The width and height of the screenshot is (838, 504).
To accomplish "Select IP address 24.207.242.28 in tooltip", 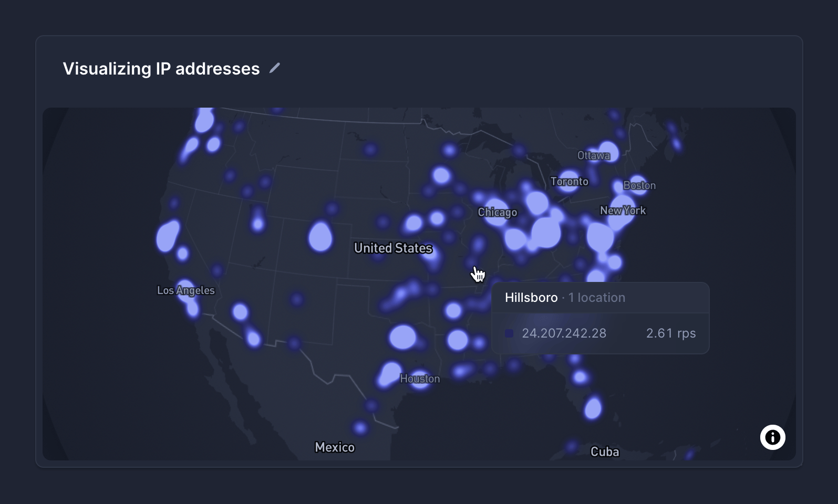I will click(x=564, y=333).
